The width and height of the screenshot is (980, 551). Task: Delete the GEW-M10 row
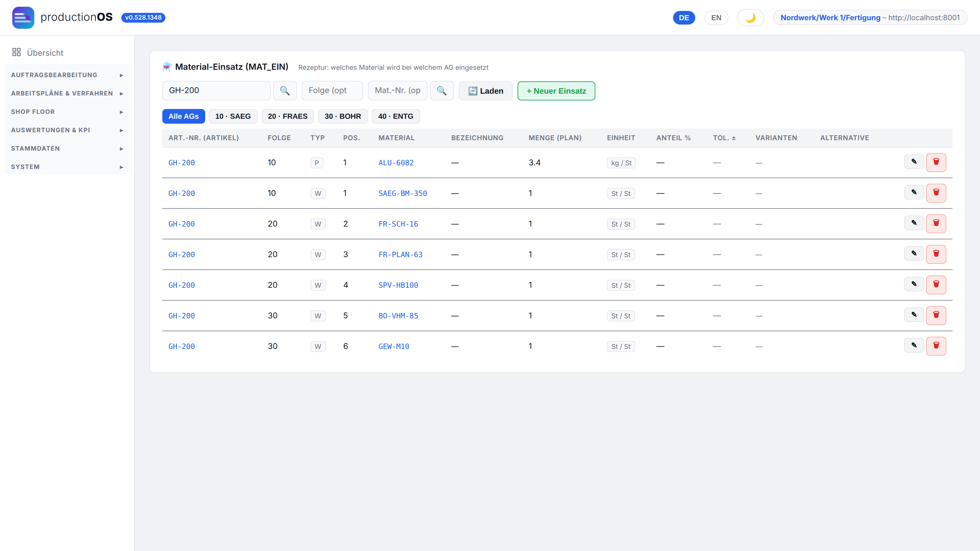(x=936, y=346)
